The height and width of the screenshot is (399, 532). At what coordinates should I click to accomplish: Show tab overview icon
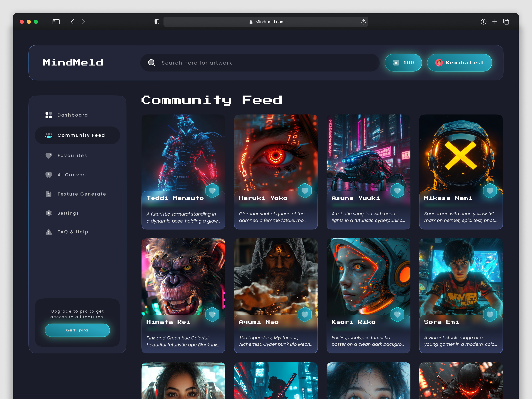(x=506, y=22)
